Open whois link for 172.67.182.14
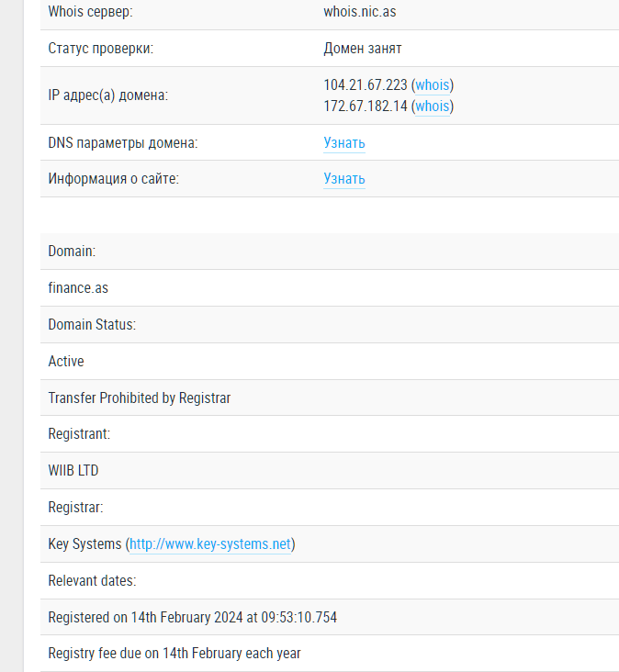This screenshot has height=672, width=619. [433, 106]
